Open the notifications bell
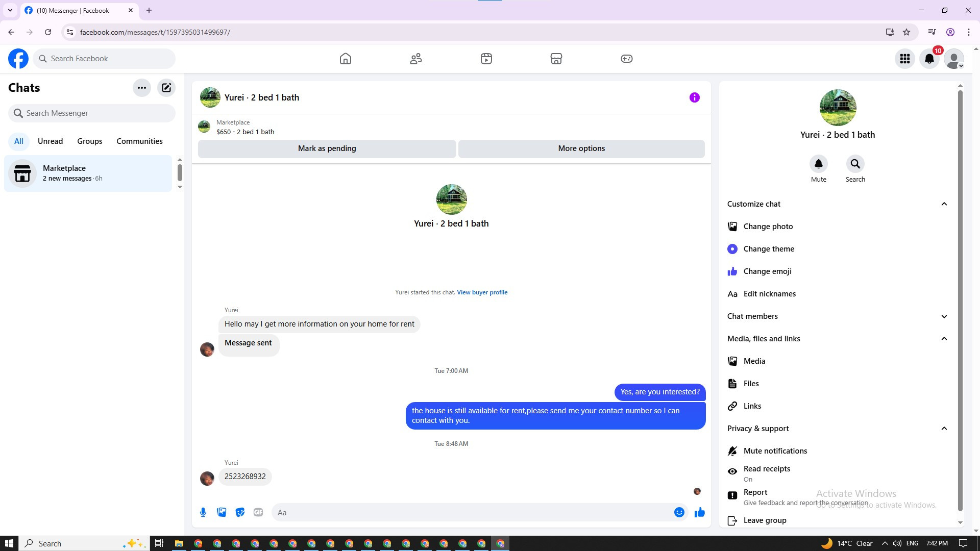This screenshot has height=551, width=980. [929, 59]
